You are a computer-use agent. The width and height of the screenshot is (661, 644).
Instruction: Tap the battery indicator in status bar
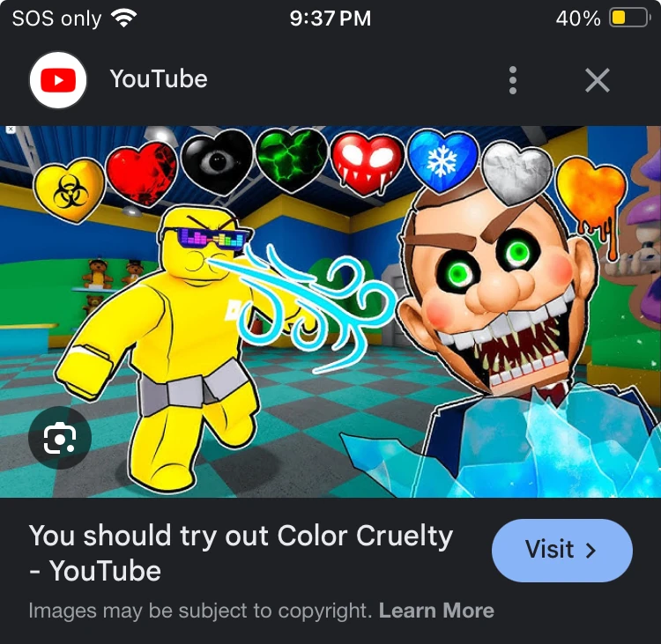point(628,19)
